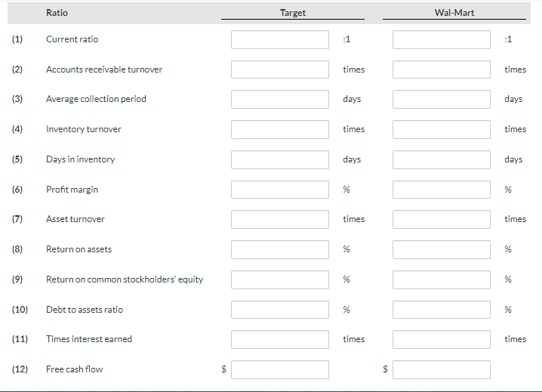Image resolution: width=542 pixels, height=392 pixels.
Task: Click Target's Current ratio input field
Action: 280,39
